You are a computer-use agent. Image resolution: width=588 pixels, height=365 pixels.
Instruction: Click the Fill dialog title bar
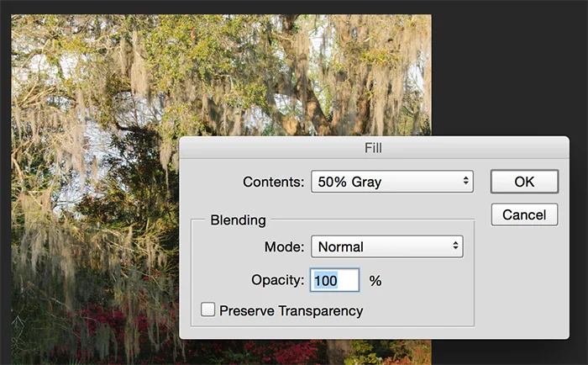click(x=374, y=147)
